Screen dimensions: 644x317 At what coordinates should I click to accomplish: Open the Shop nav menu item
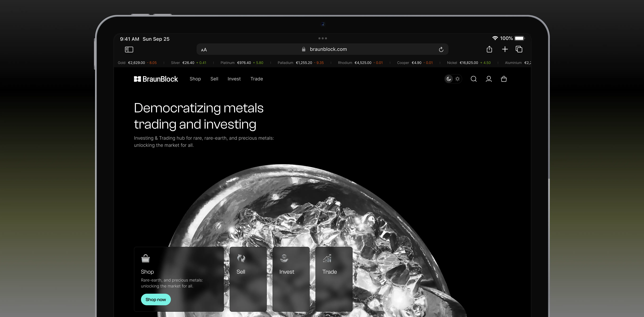pos(195,79)
